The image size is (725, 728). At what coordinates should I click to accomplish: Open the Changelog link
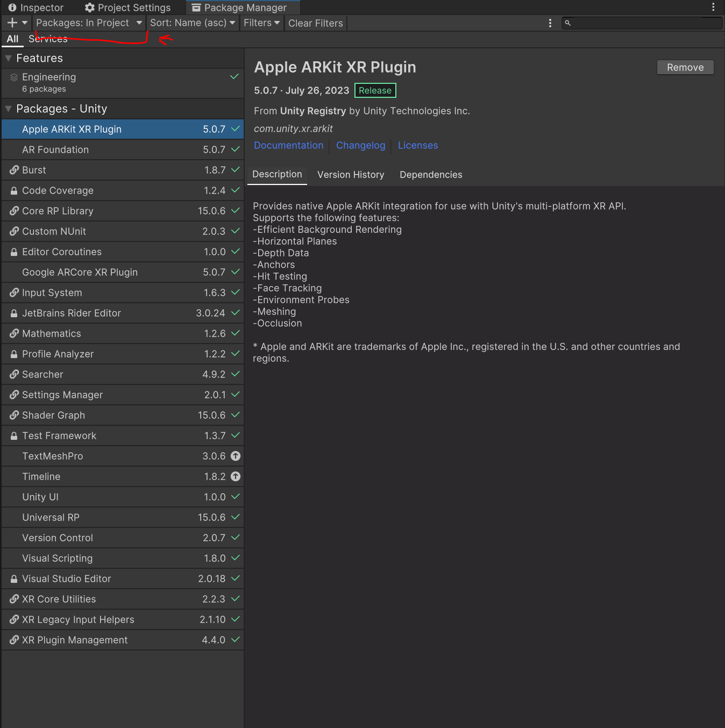coord(360,145)
